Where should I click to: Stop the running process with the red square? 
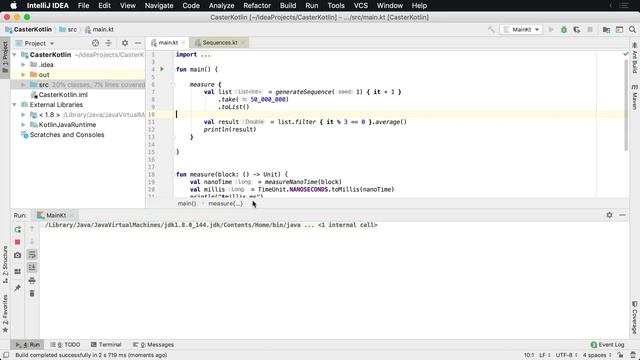[x=18, y=242]
